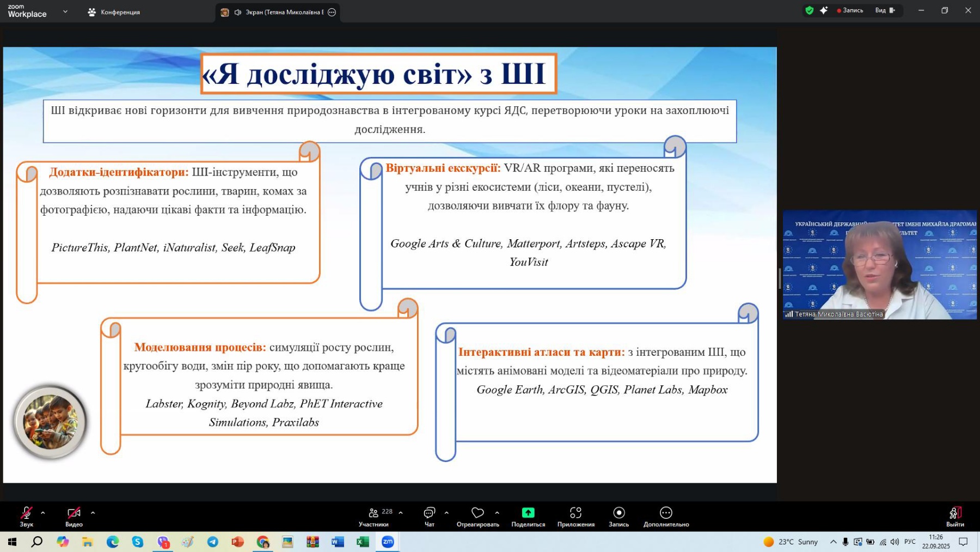Open Windows Start menu
Image resolution: width=980 pixels, height=552 pixels.
coord(12,542)
